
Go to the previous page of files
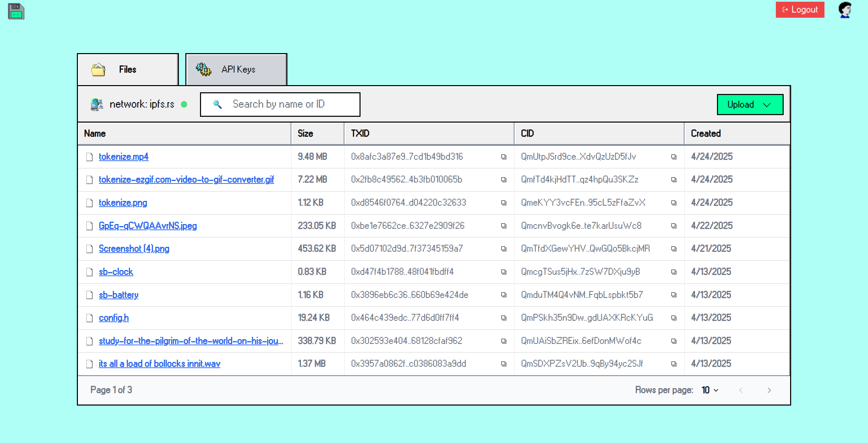(741, 390)
